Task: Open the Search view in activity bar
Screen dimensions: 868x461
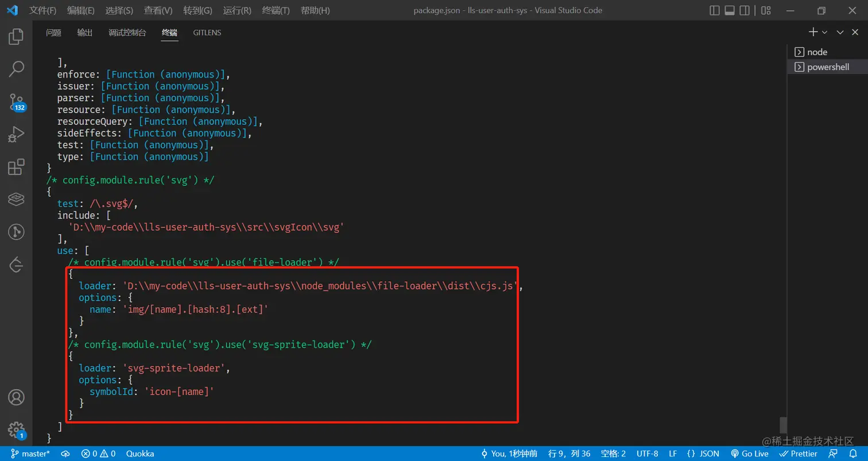Action: (16, 69)
